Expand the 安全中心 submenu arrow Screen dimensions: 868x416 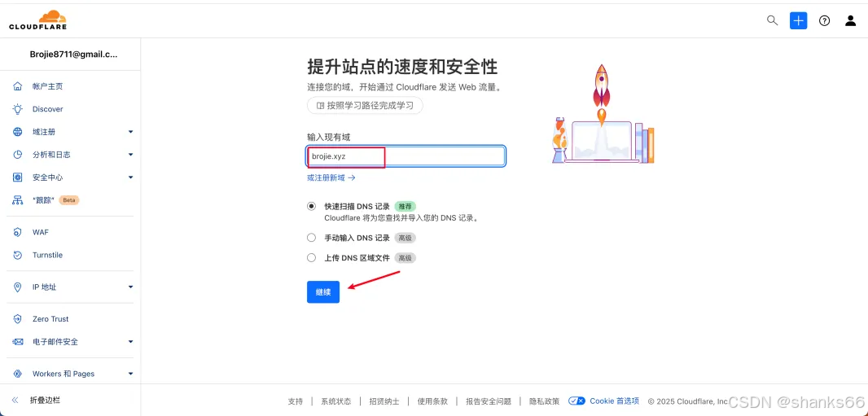[x=130, y=177]
